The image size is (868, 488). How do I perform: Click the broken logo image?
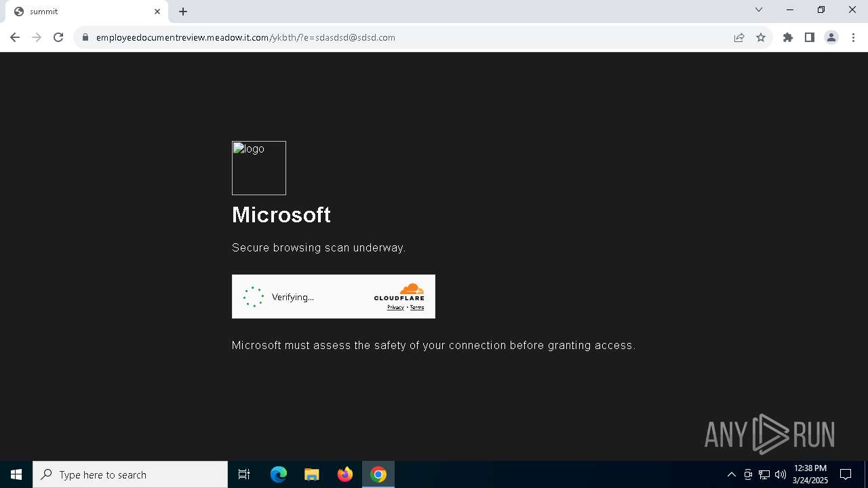point(259,168)
